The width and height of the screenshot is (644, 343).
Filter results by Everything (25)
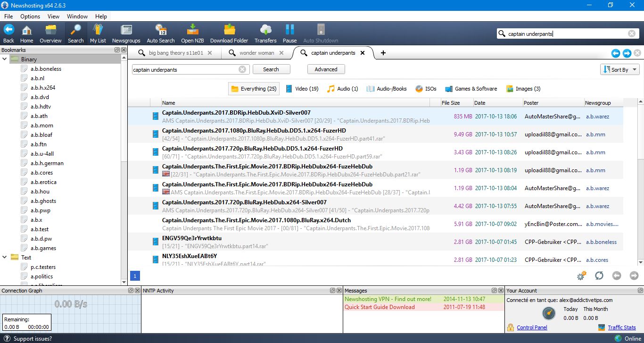pyautogui.click(x=254, y=89)
